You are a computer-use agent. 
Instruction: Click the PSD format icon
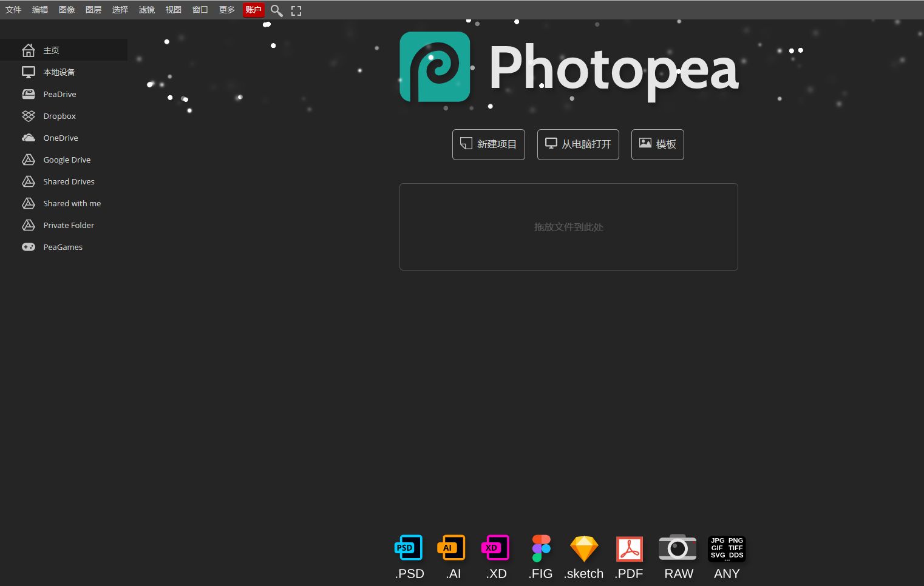[409, 547]
